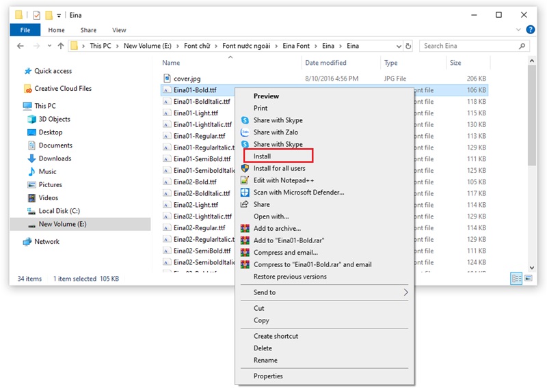The image size is (547, 392).
Task: Sort by Size column header
Action: (x=455, y=63)
